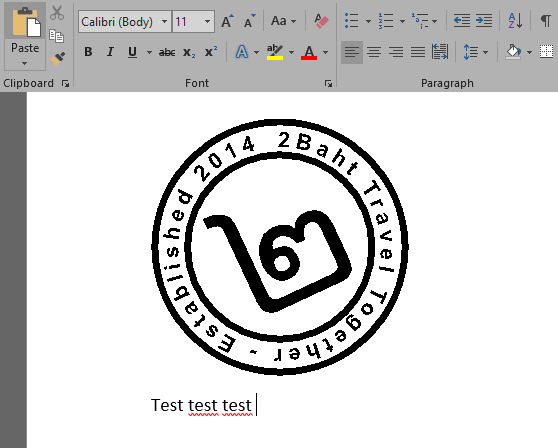The image size is (558, 448).
Task: Open the Clipboard pane launcher
Action: click(x=65, y=84)
